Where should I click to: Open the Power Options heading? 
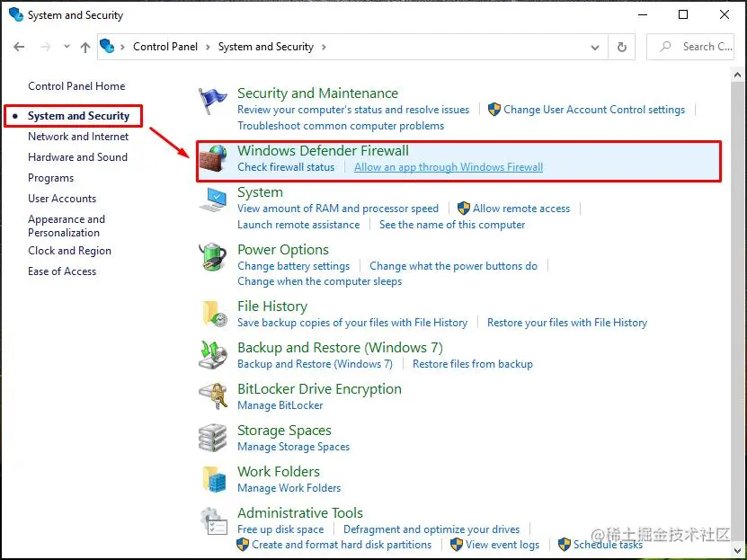[x=283, y=250]
